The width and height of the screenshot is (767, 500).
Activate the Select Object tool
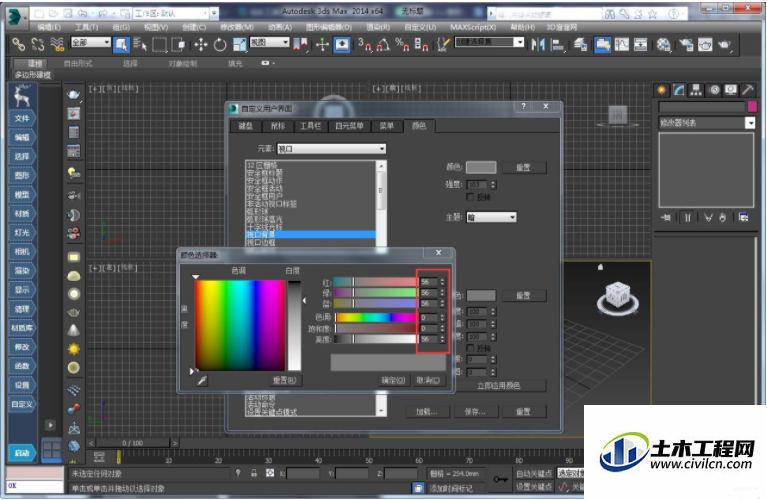pyautogui.click(x=121, y=45)
